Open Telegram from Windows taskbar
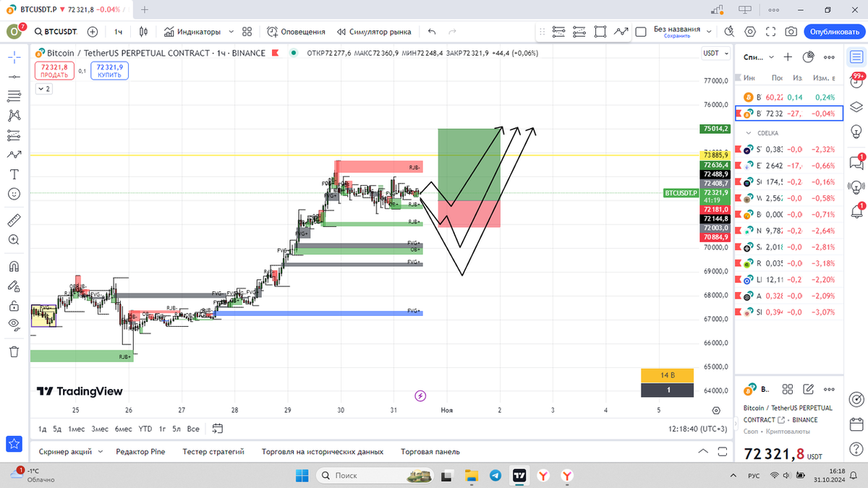 click(495, 475)
